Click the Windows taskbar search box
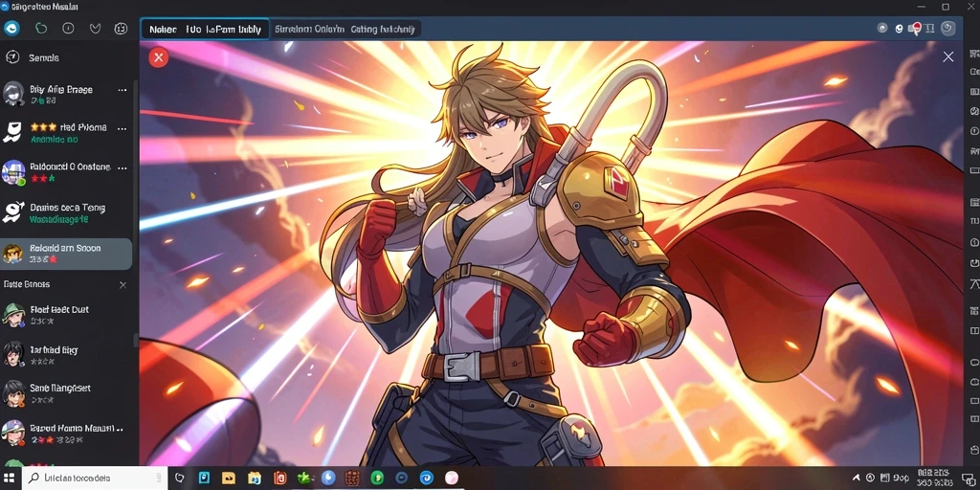 click(x=95, y=478)
